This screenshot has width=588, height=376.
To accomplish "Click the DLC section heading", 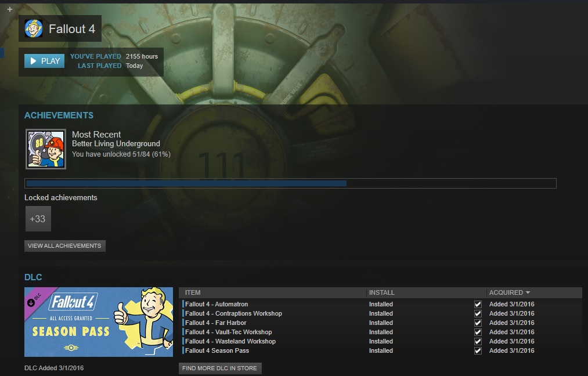I will tap(33, 277).
